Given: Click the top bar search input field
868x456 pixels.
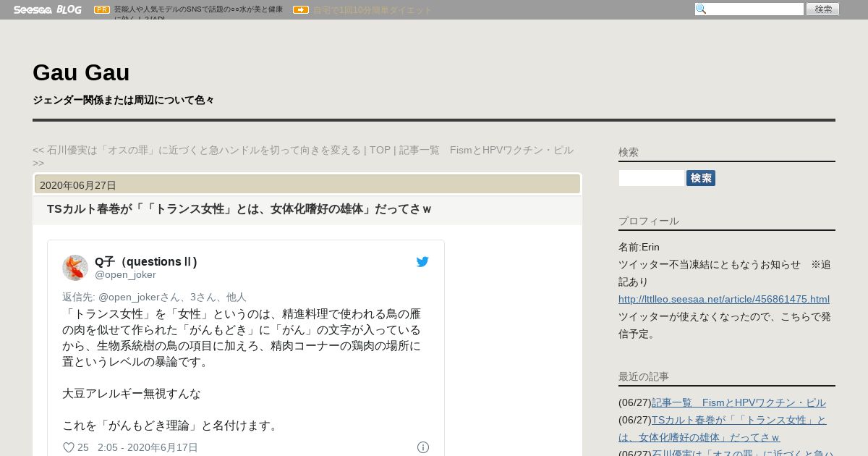Looking at the screenshot, I should click(749, 9).
